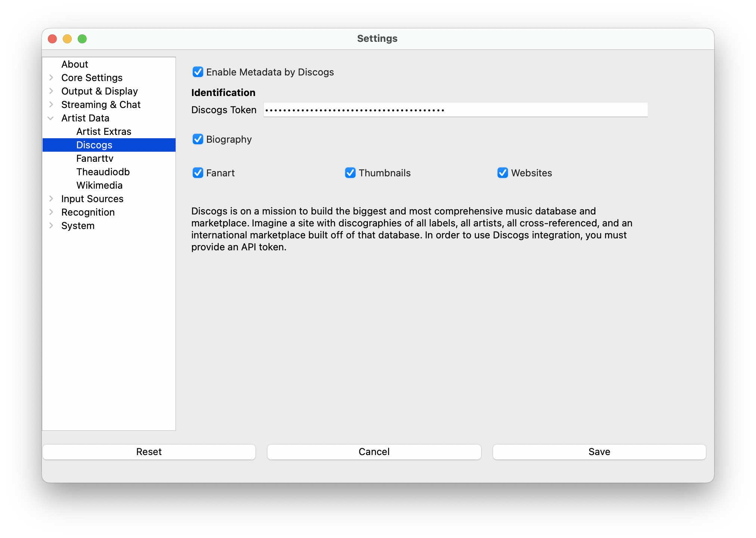Open Theaudiodb settings
Image resolution: width=756 pixels, height=538 pixels.
(x=103, y=172)
